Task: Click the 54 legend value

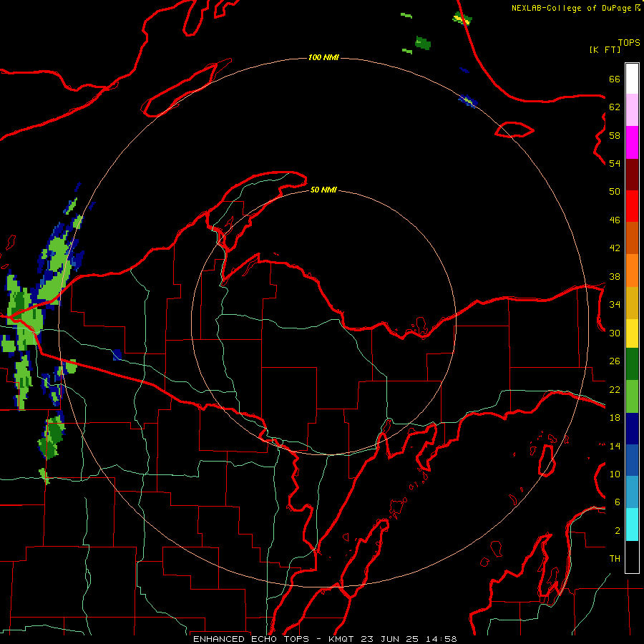Action: [615, 163]
